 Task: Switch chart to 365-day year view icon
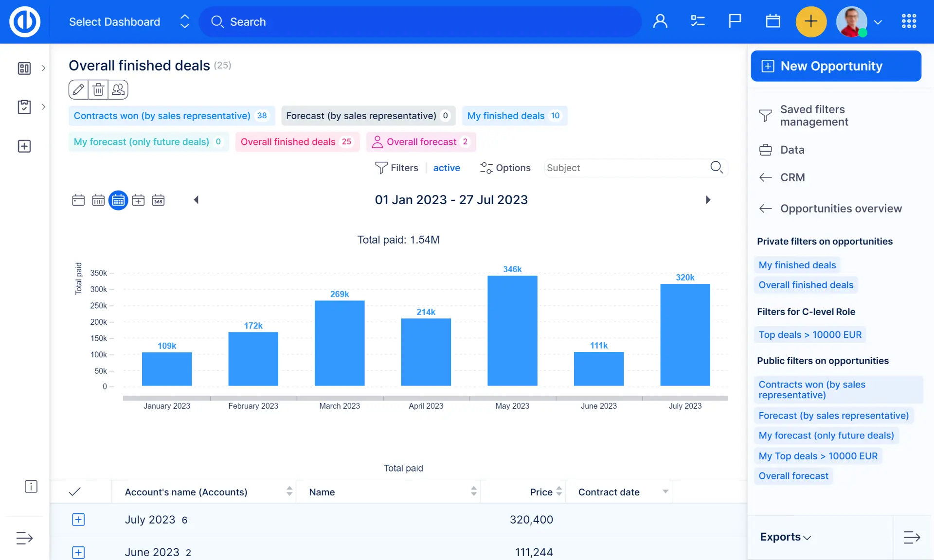pyautogui.click(x=158, y=200)
